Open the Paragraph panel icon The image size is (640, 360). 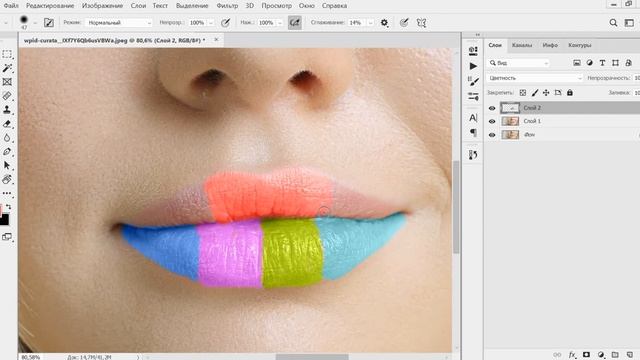[473, 132]
